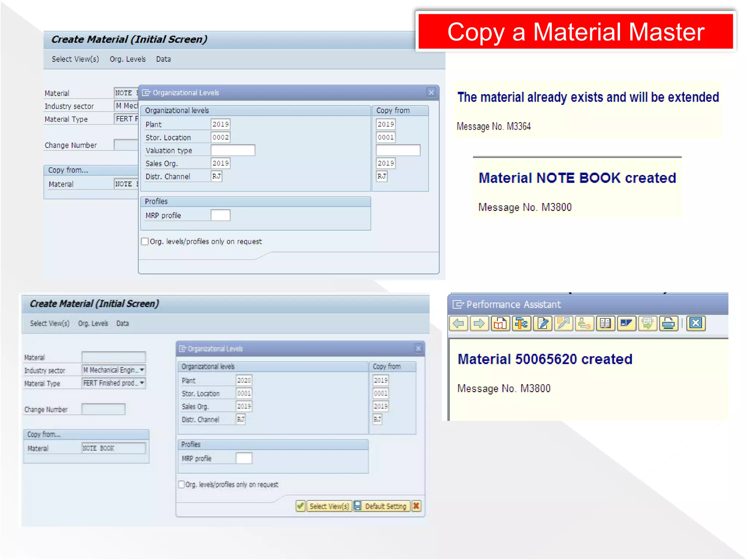Expand Material Type 'FERT Finished prod' dropdown

142,383
